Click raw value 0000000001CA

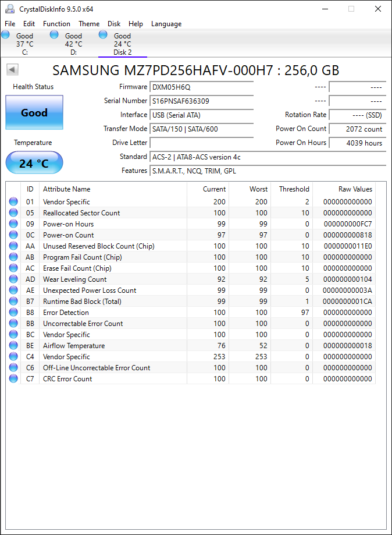pyautogui.click(x=347, y=302)
